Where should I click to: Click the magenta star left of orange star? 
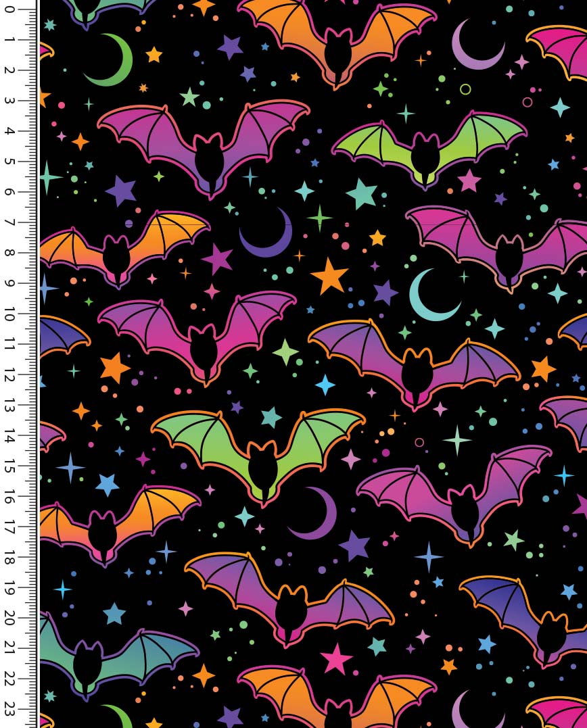(x=217, y=259)
